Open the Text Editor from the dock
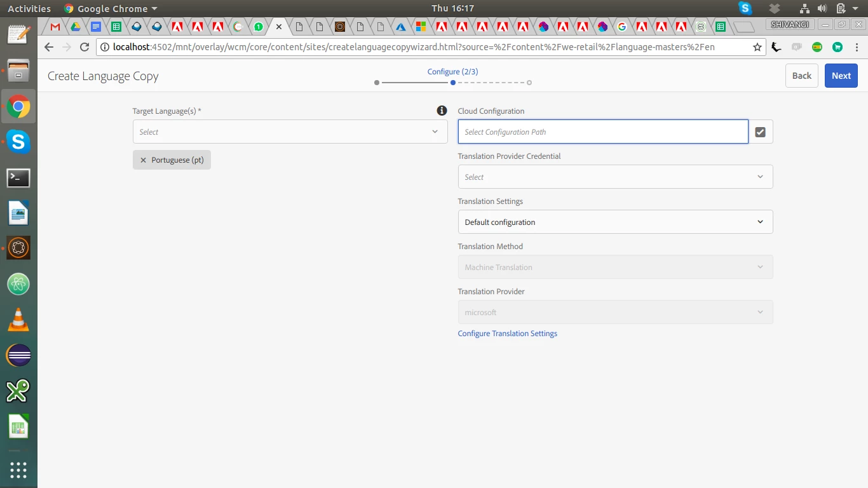Viewport: 868px width, 488px height. pos(18,34)
